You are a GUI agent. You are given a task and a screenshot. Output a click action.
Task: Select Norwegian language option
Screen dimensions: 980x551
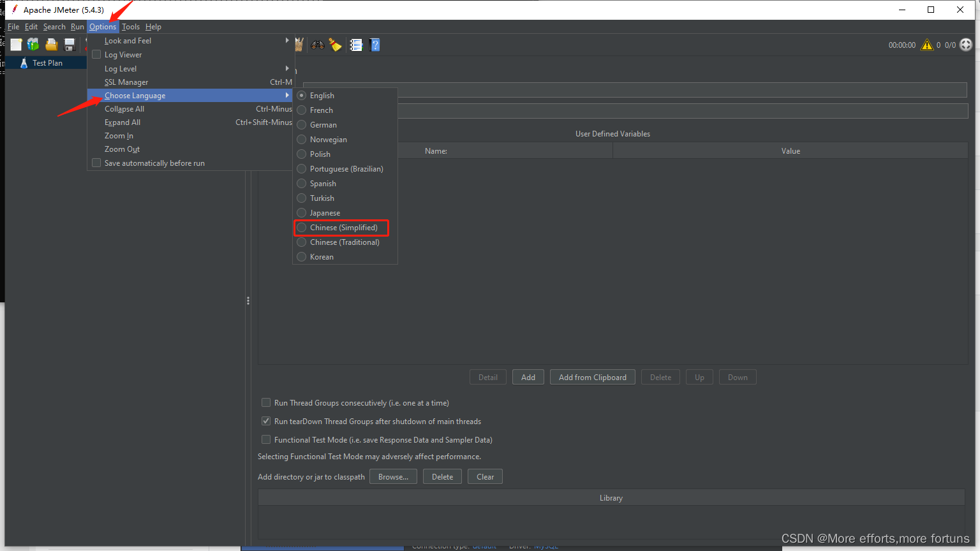pyautogui.click(x=345, y=139)
